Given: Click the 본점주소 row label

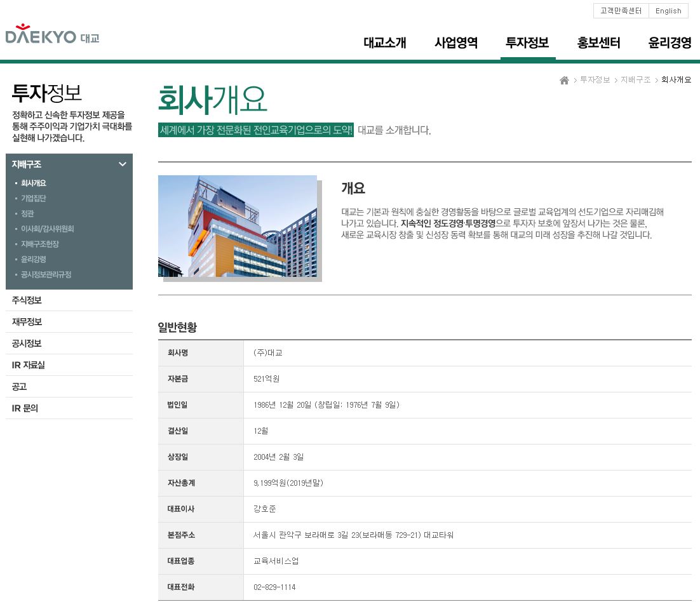Looking at the screenshot, I should pyautogui.click(x=181, y=535).
